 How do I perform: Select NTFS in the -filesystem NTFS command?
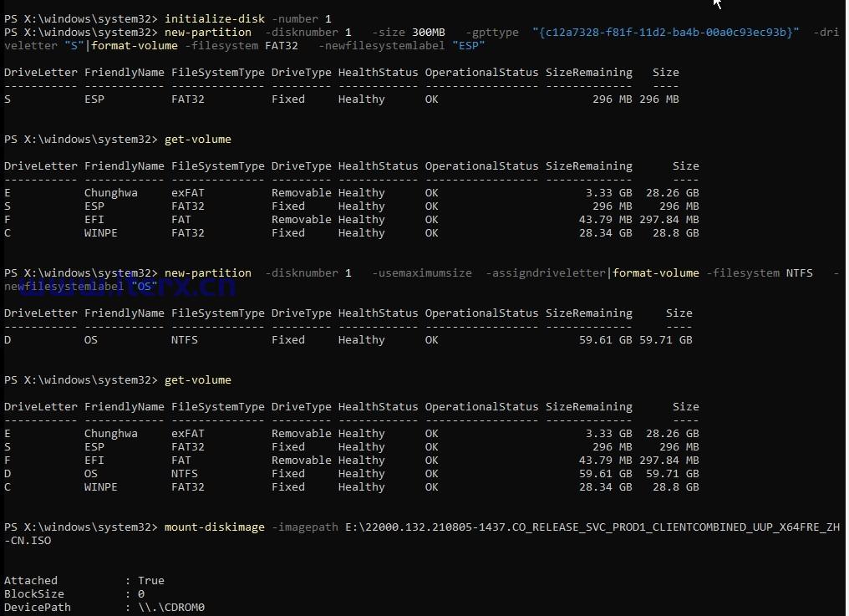(799, 273)
